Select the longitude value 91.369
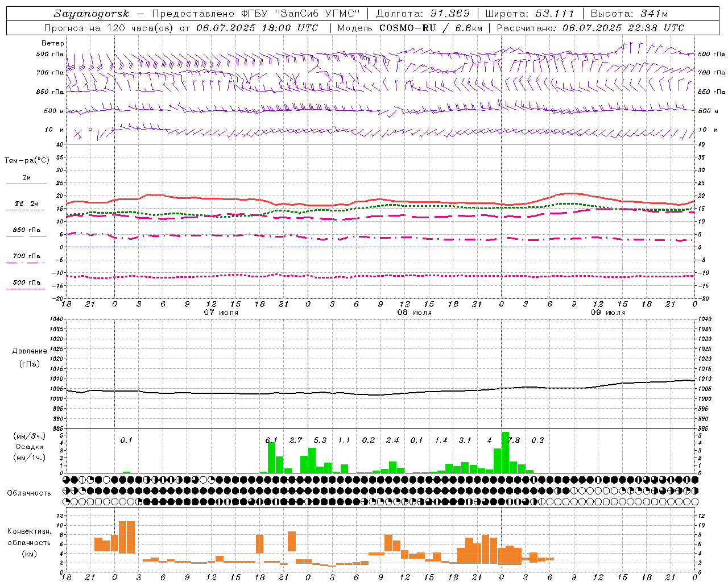The height and width of the screenshot is (582, 728). [x=450, y=14]
